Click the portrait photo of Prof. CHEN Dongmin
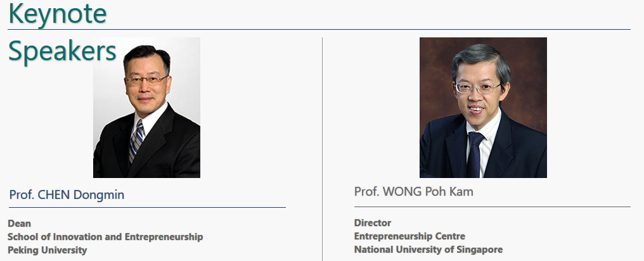Screen dimensions: 644x261 146,108
